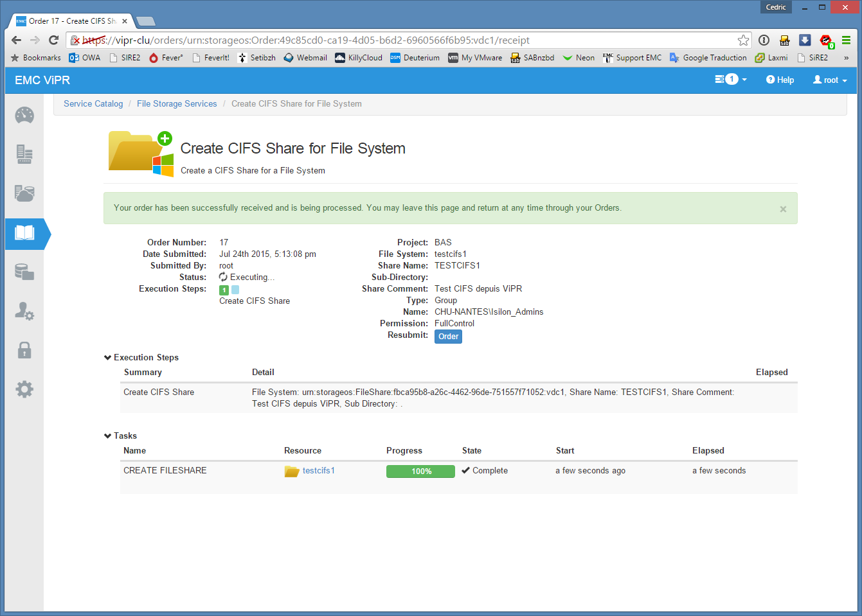Click the 100% progress bar
862x616 pixels.
tap(420, 471)
